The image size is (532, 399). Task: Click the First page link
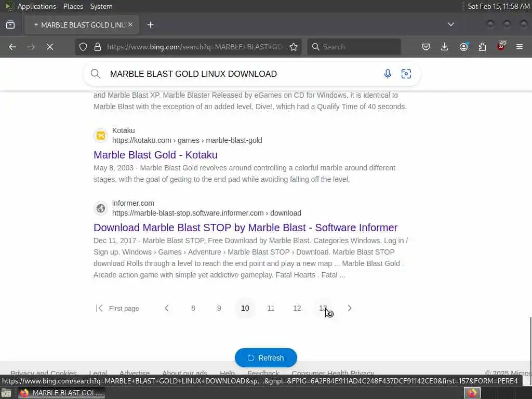coord(124,309)
